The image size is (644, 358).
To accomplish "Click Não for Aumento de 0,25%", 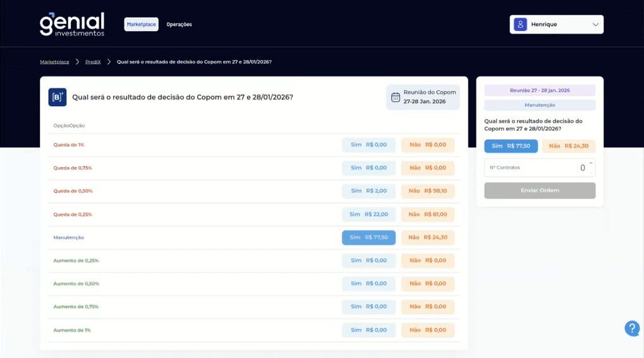I will 428,260.
